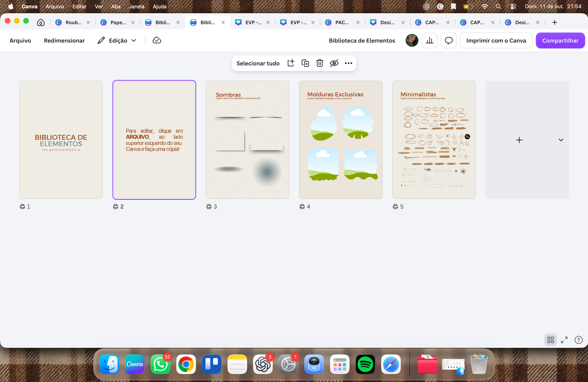
Task: Open ChatGPT app in the dock
Action: [263, 364]
